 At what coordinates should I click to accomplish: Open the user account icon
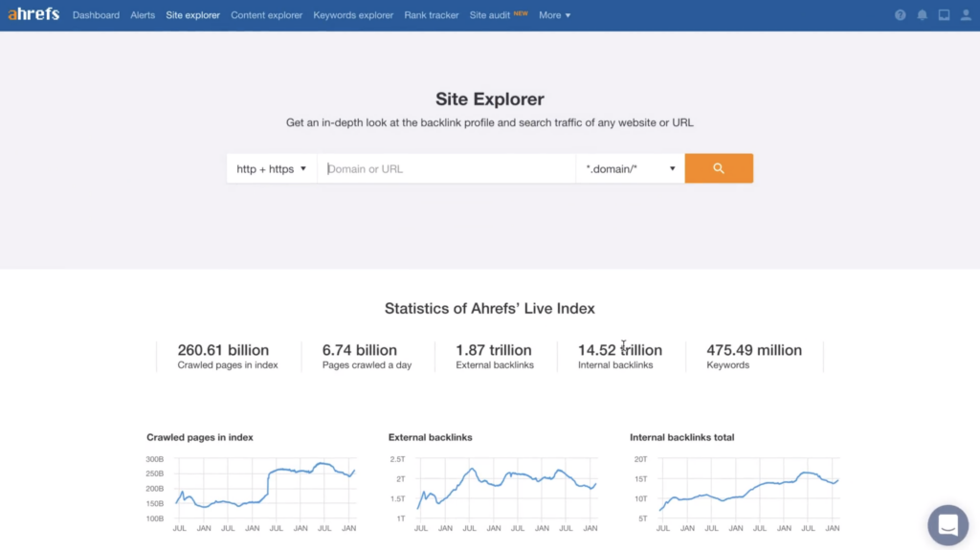tap(966, 15)
